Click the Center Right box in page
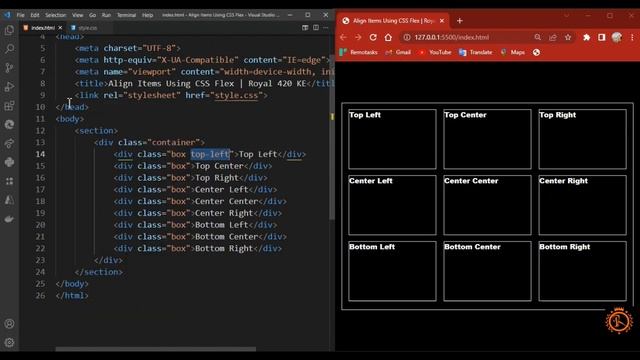This screenshot has width=640, height=360. pos(582,205)
